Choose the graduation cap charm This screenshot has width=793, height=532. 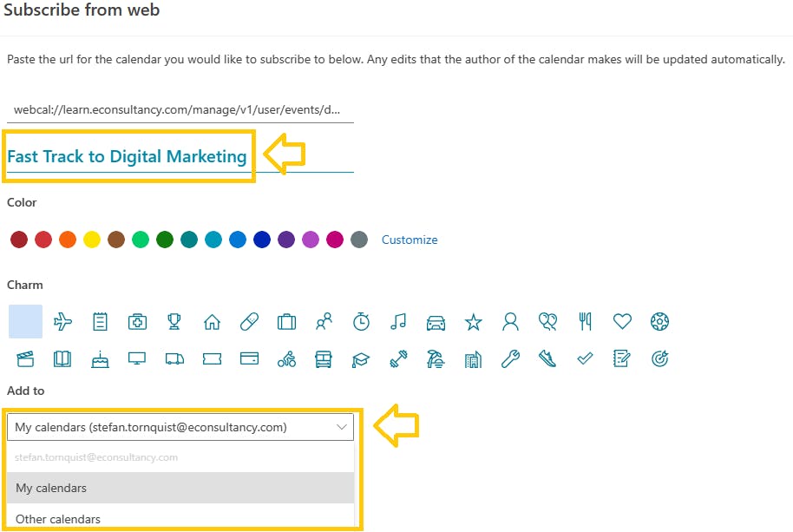click(x=361, y=358)
